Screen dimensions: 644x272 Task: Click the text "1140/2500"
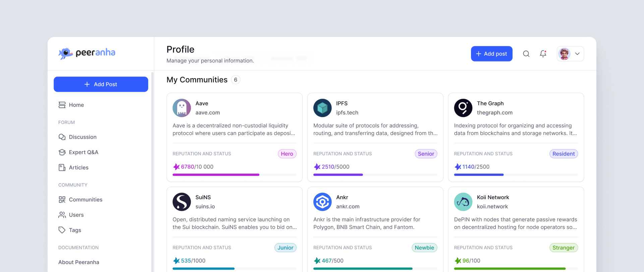point(476,167)
